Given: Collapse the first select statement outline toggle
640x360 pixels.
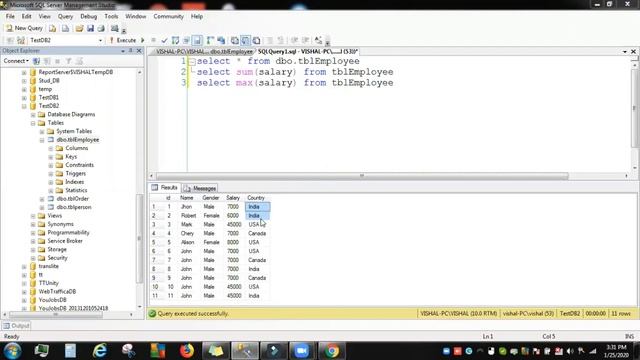Looking at the screenshot, I should [191, 62].
